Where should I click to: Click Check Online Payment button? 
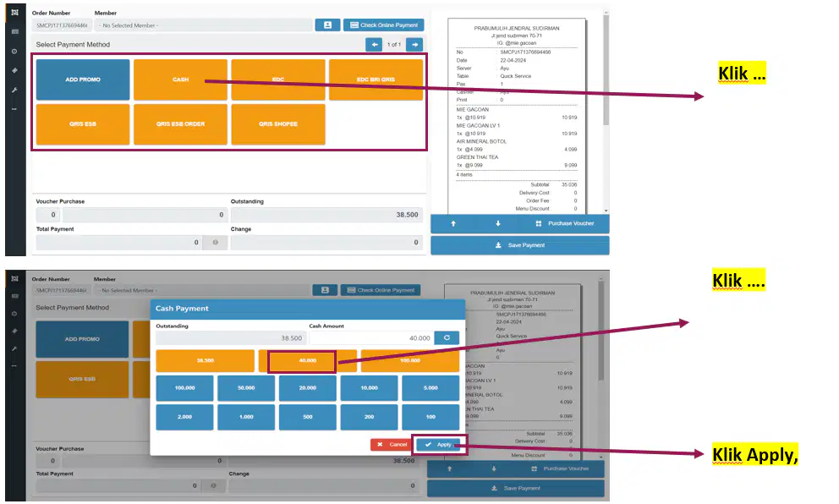(x=384, y=25)
